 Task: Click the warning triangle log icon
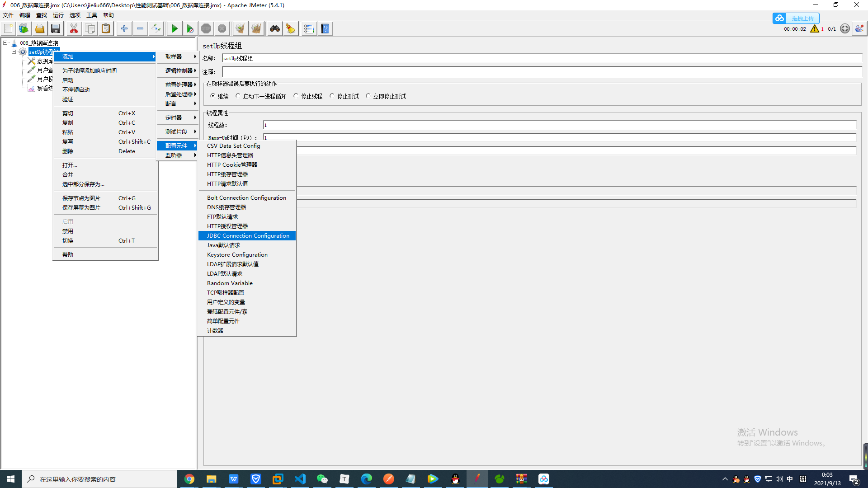tap(815, 29)
